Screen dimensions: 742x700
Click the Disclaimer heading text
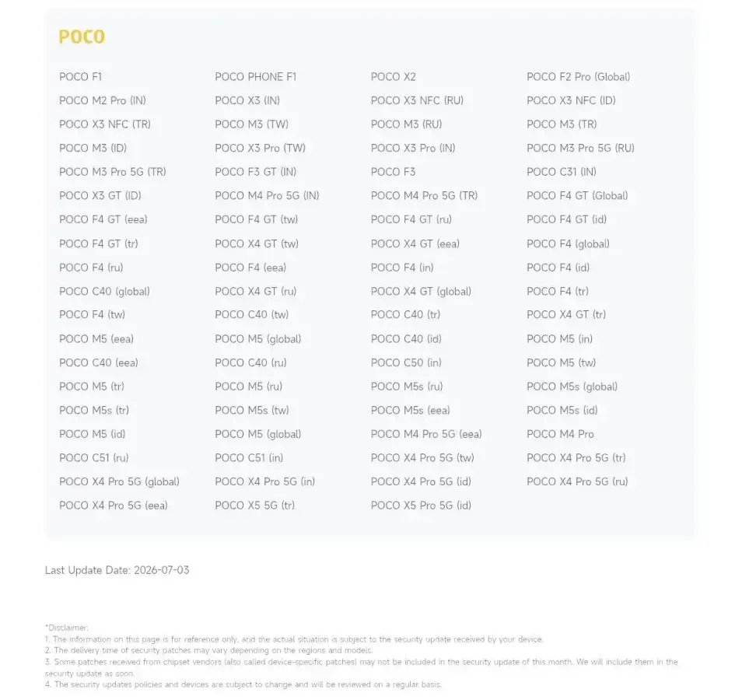[67, 628]
